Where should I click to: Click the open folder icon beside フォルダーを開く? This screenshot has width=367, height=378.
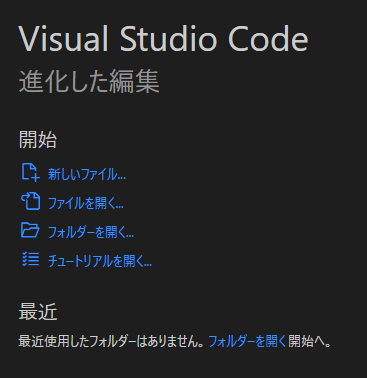30,230
